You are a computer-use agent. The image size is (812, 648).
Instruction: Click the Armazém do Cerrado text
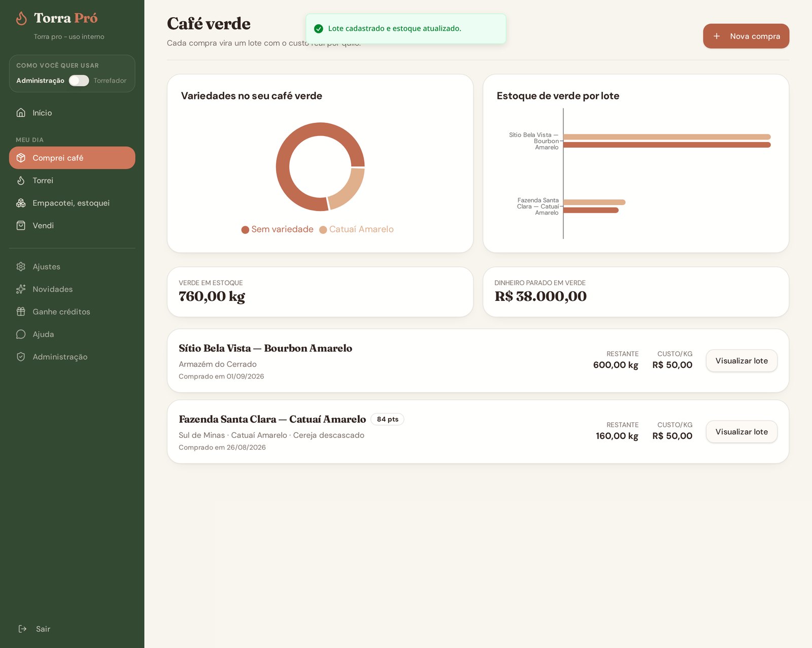(x=218, y=364)
